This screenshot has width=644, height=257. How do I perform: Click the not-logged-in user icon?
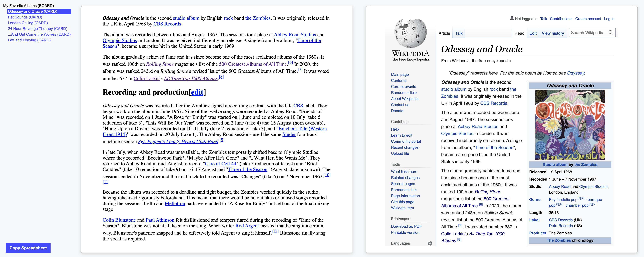click(512, 18)
